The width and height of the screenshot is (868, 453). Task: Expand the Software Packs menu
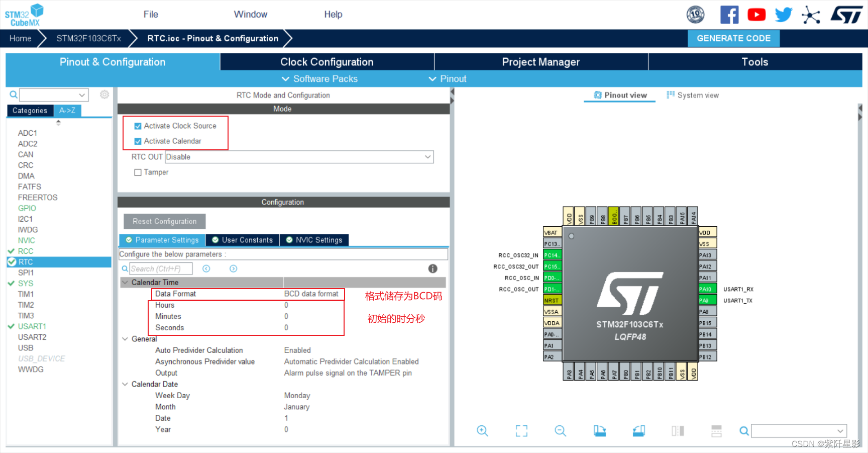tap(320, 79)
